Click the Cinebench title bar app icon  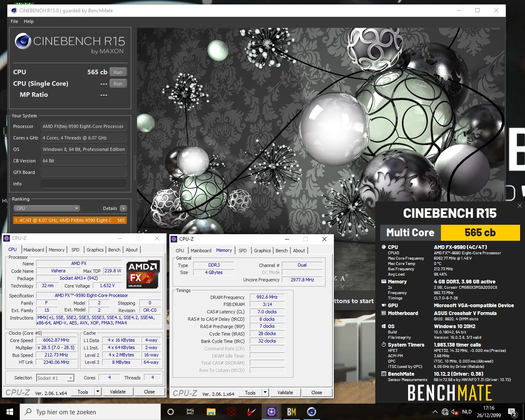pos(14,10)
